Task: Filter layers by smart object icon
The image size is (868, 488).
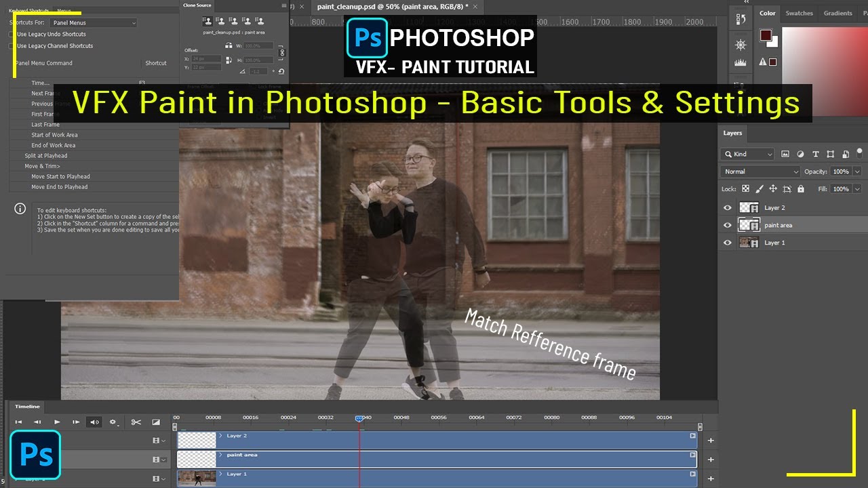Action: [845, 154]
